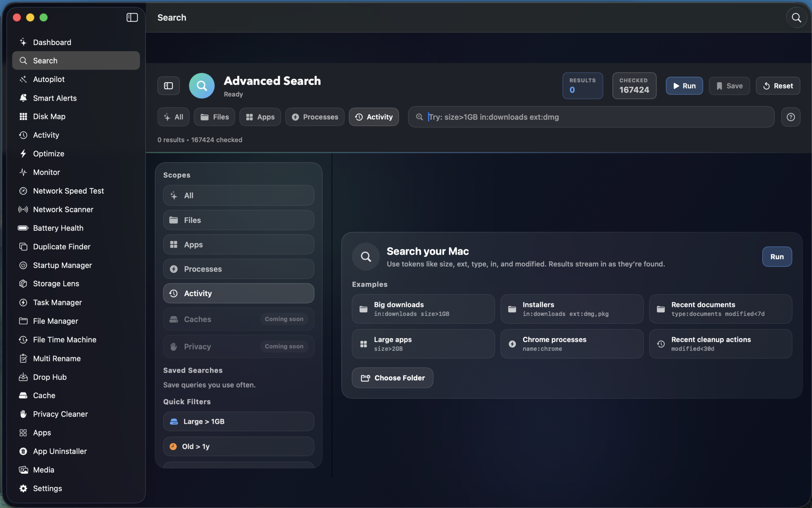Image resolution: width=812 pixels, height=508 pixels.
Task: Switch to the Files filter tab
Action: tap(214, 117)
